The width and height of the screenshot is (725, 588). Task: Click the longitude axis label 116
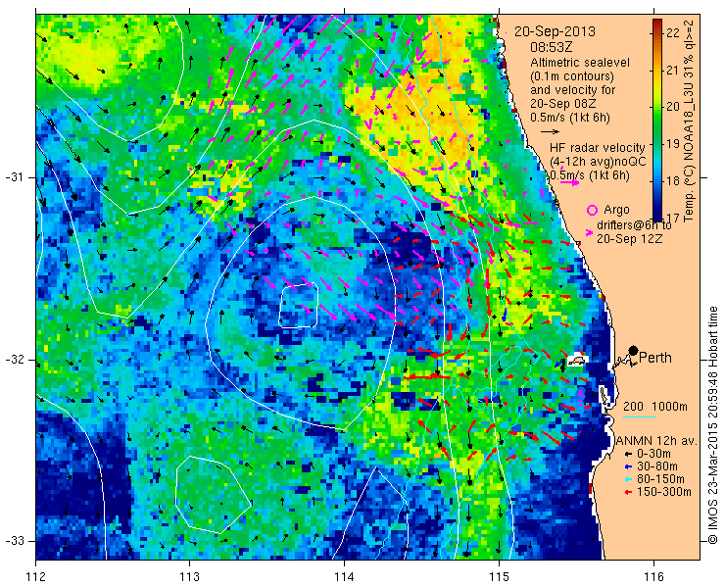[653, 577]
